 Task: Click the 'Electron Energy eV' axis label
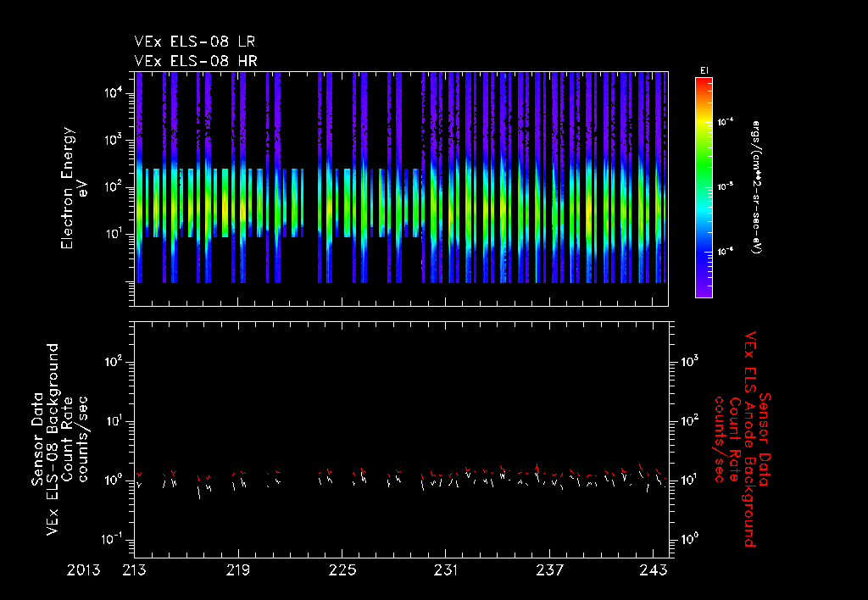[75, 188]
